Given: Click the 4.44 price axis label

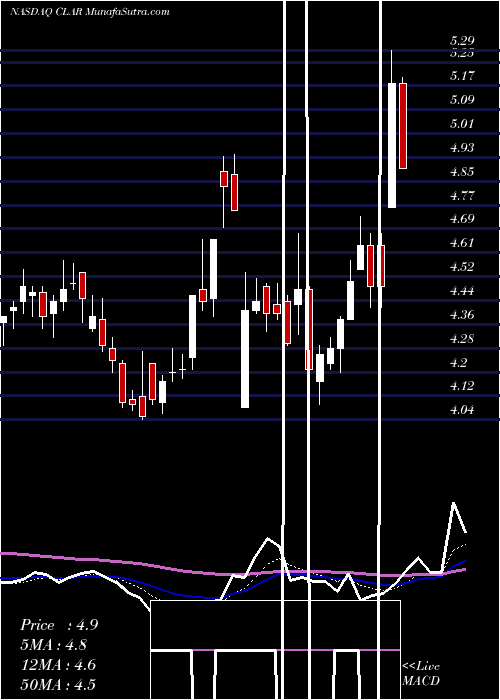Looking at the screenshot, I should 462,291.
